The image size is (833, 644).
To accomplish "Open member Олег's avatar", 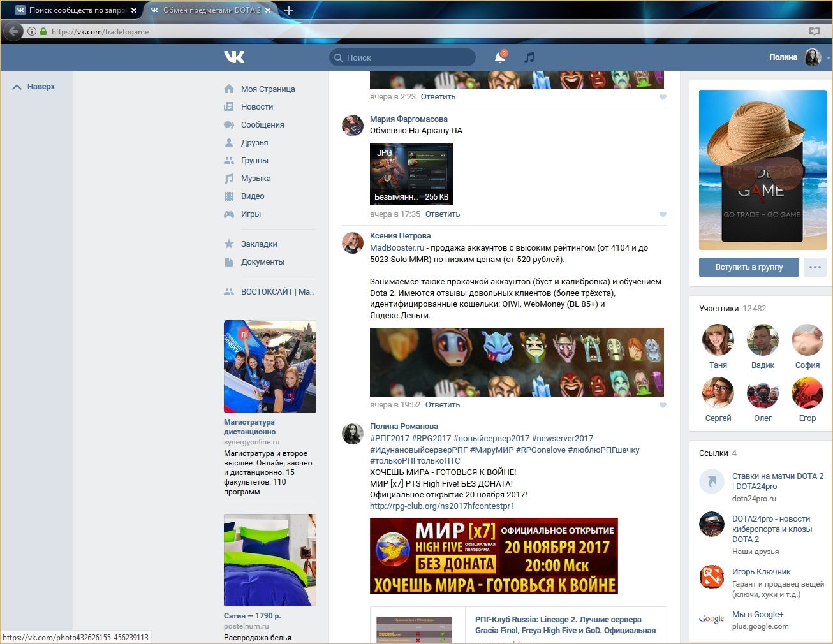I will 763,393.
